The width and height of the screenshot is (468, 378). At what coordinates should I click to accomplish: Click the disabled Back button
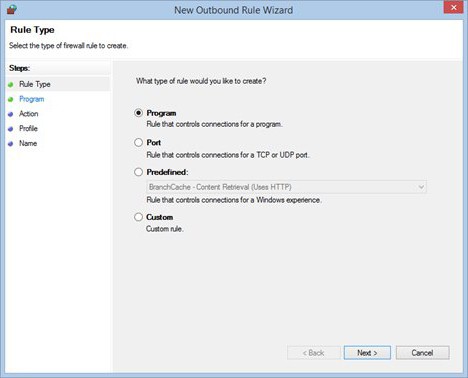tap(313, 353)
